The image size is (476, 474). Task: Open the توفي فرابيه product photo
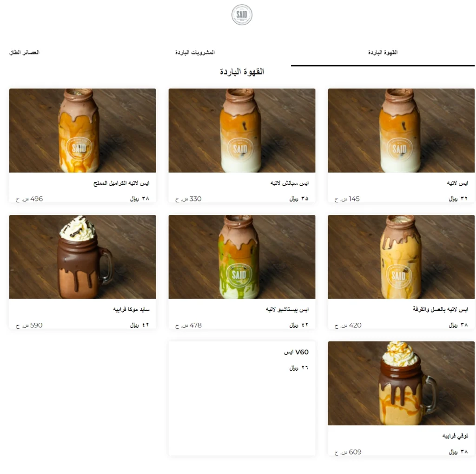tap(401, 383)
